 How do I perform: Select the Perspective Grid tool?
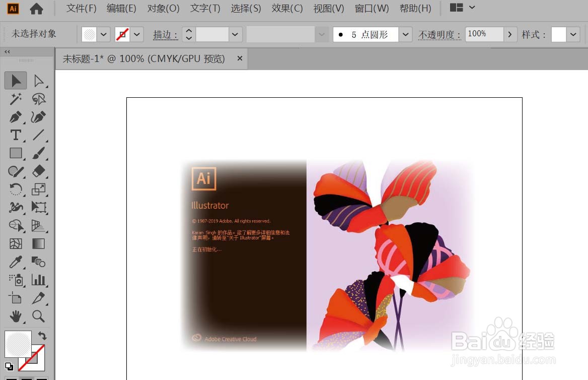(x=38, y=225)
